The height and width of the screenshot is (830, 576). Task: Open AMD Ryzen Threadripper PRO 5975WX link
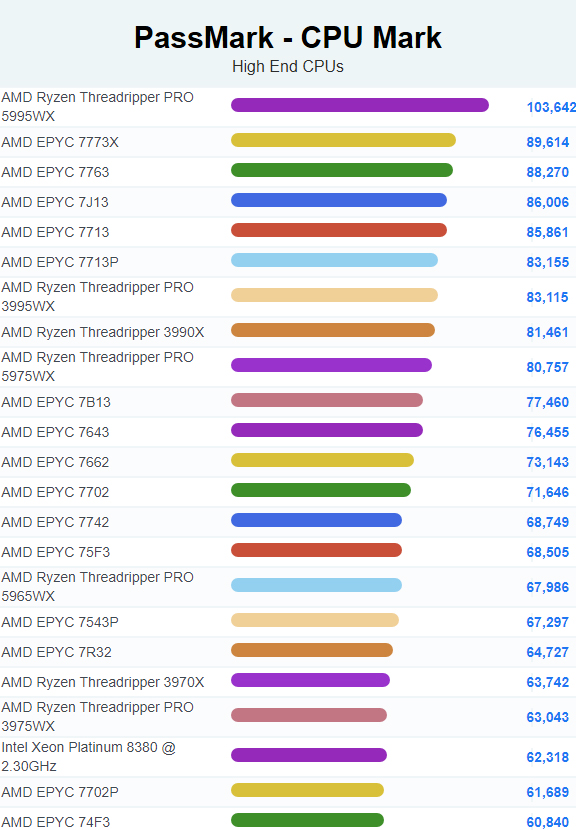(x=97, y=366)
